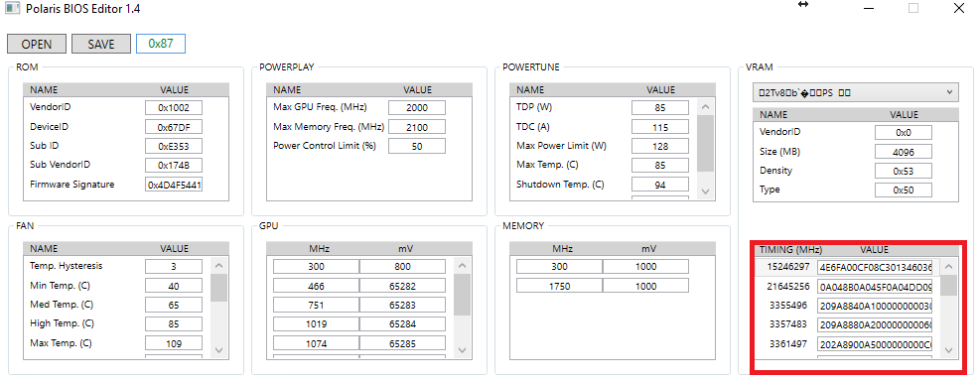Select the Temp. Hysteresis value field
Screen dimensions: 980x381
(174, 267)
